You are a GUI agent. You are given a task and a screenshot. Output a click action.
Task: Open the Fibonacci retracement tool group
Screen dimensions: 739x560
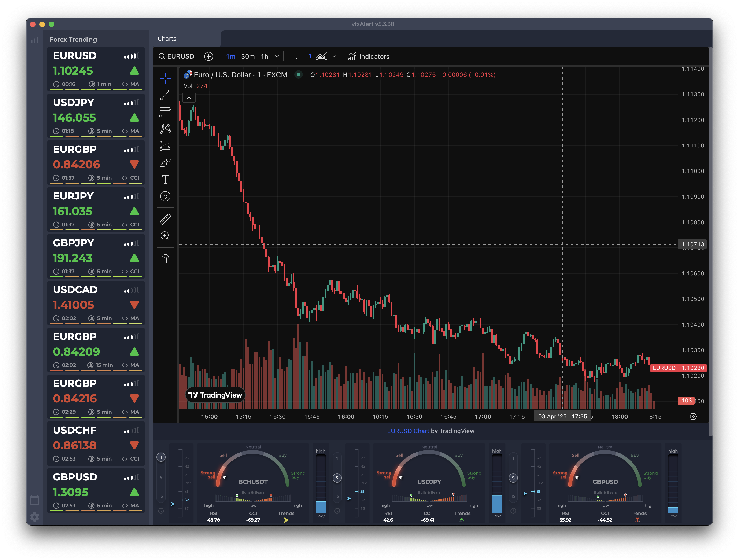pyautogui.click(x=165, y=112)
